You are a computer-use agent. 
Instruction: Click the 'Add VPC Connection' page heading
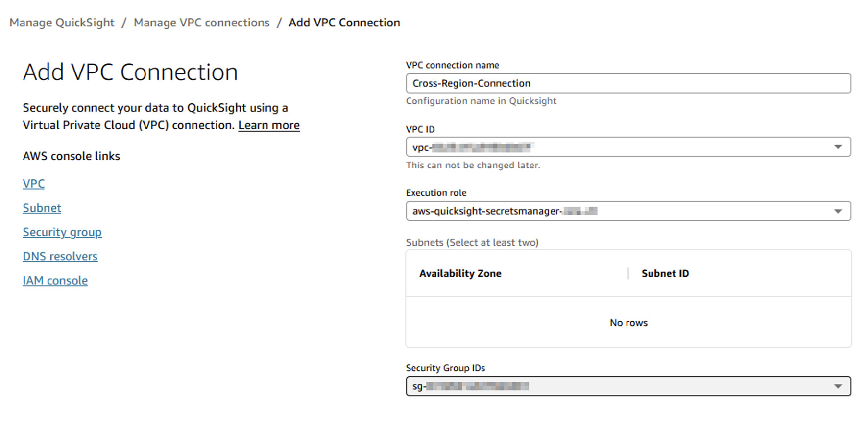coord(130,72)
